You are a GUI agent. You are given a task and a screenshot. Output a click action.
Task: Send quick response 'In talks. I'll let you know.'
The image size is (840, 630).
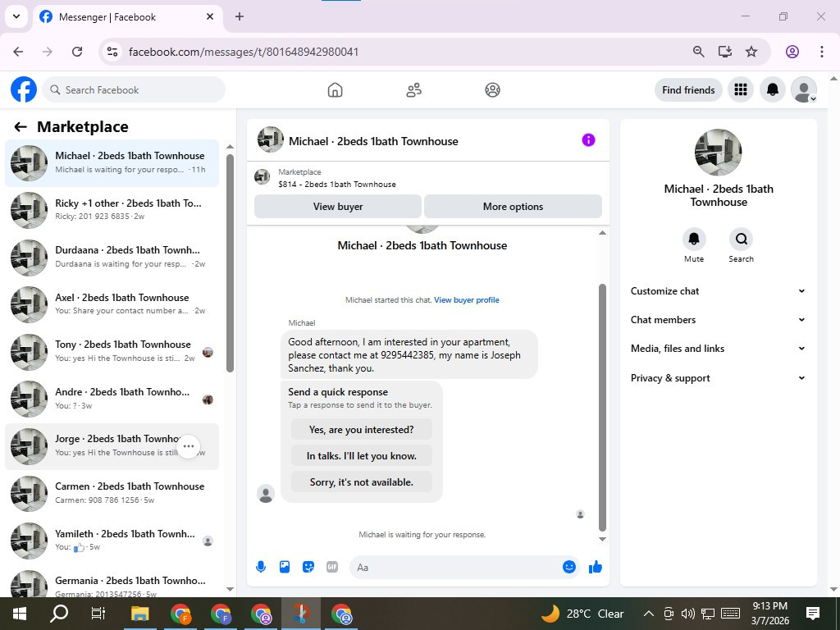[x=362, y=456]
